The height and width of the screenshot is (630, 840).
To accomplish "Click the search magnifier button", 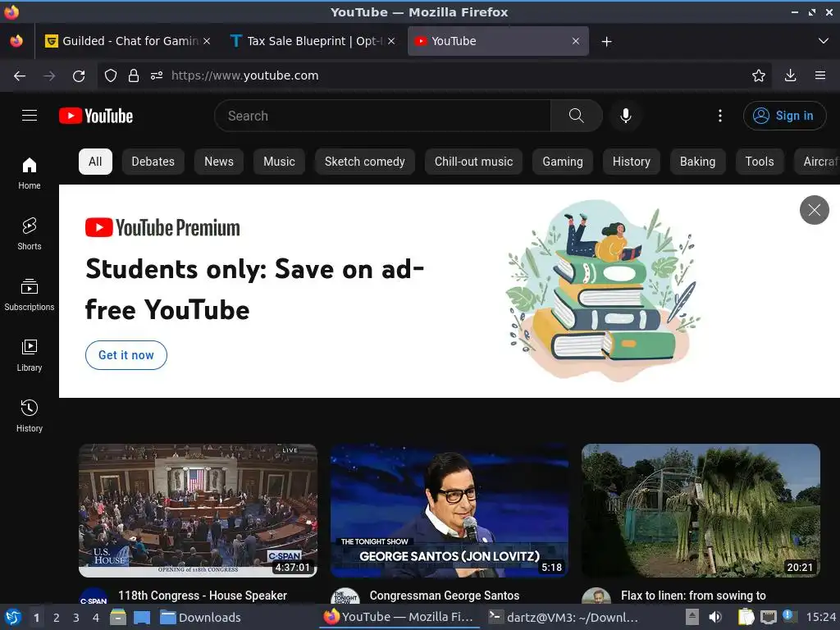I will coord(577,116).
